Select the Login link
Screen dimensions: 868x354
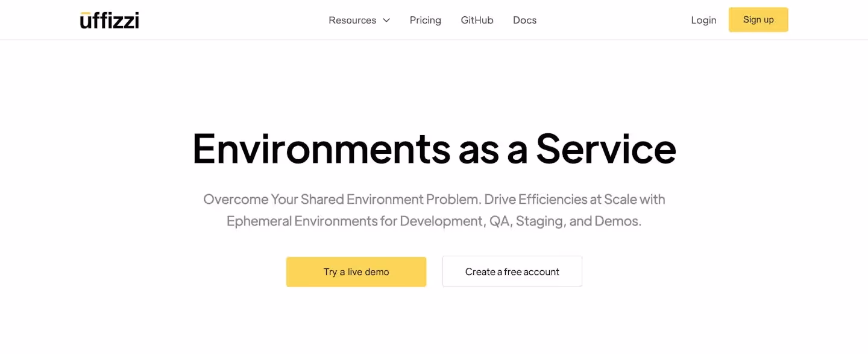point(703,20)
